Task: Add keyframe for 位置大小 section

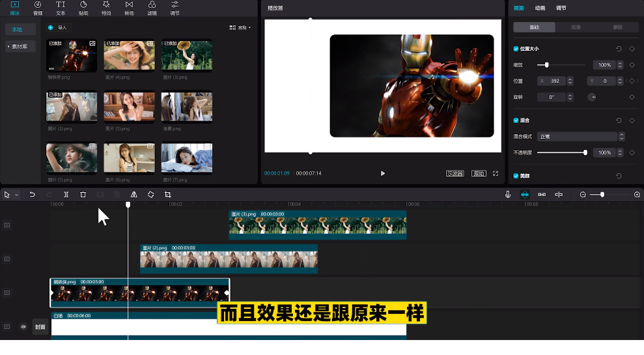Action: (632, 49)
